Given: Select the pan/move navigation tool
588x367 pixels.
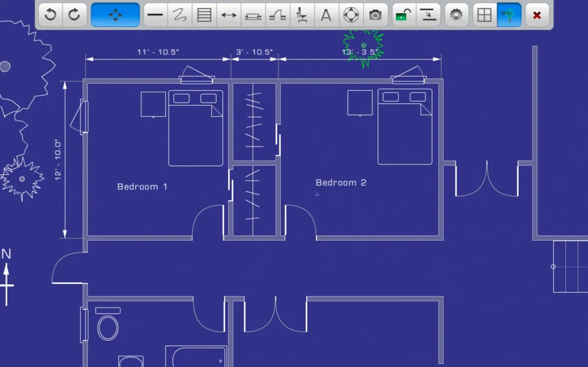Looking at the screenshot, I should pos(115,15).
